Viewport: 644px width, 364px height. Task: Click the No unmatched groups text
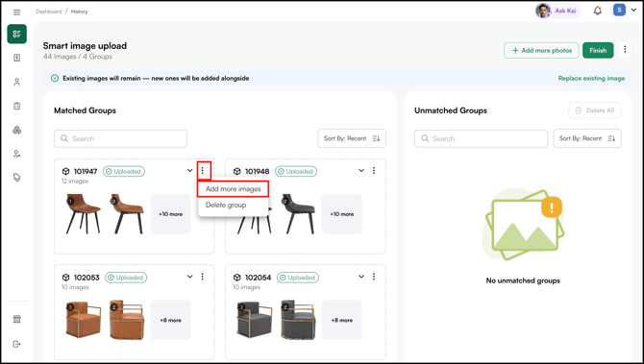point(523,280)
